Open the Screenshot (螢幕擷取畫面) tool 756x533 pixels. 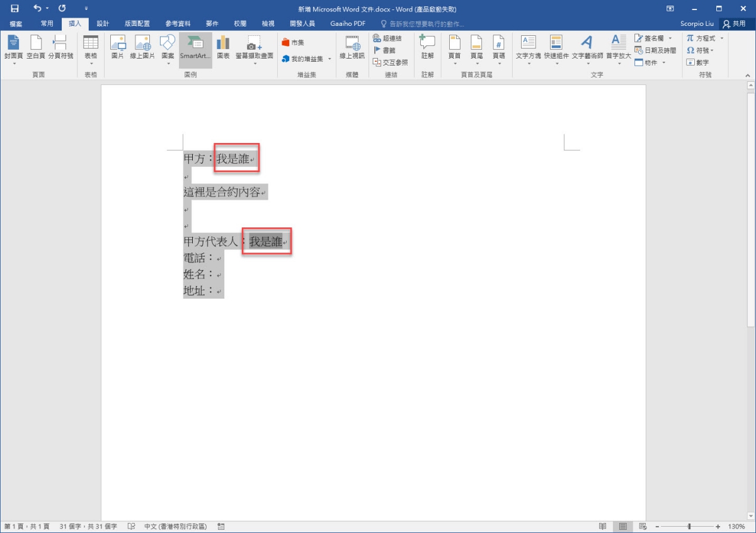pos(255,50)
